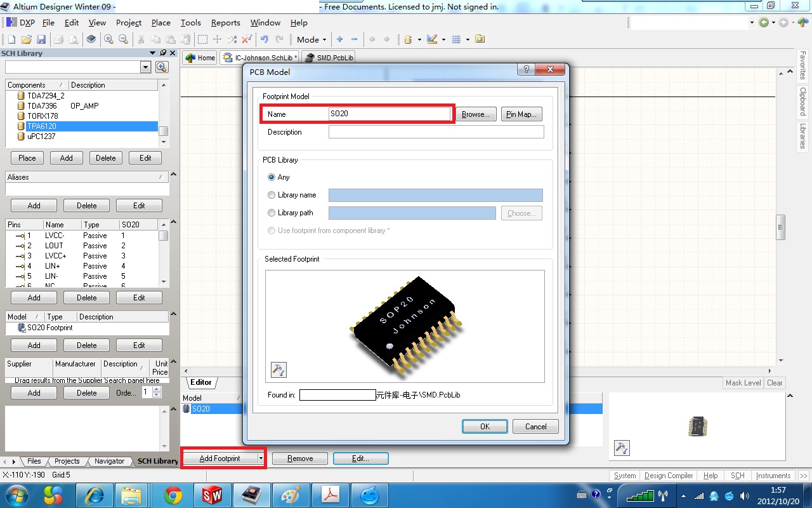Choose the Library path radio option
Screen dimensions: 812x508
click(272, 213)
